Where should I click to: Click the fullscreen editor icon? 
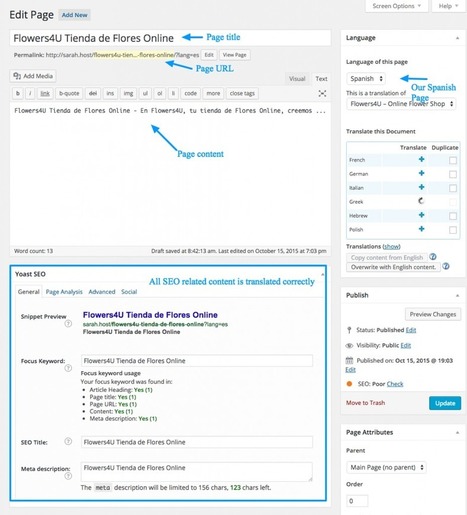(322, 93)
